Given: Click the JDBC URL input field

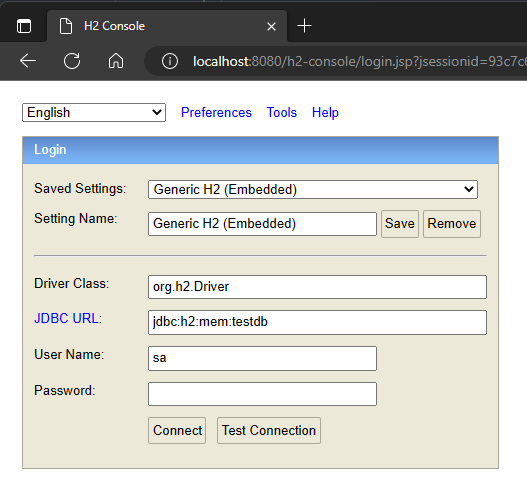Looking at the screenshot, I should [x=317, y=322].
